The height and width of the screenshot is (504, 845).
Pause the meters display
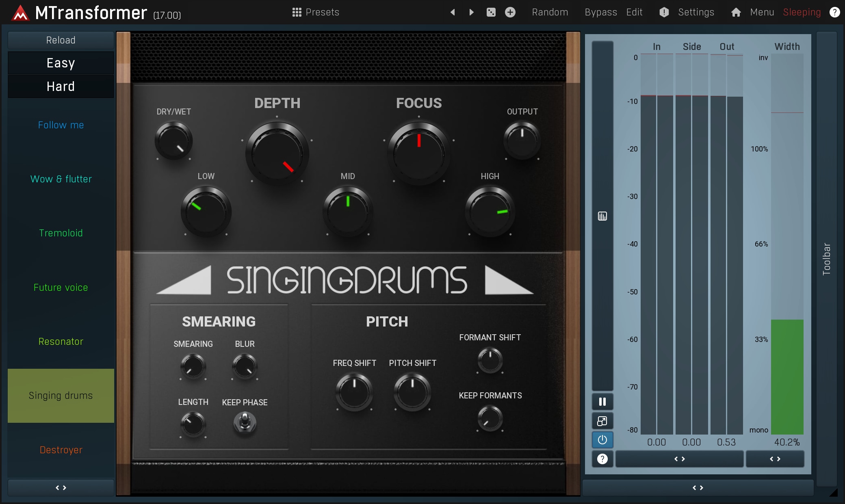point(602,402)
